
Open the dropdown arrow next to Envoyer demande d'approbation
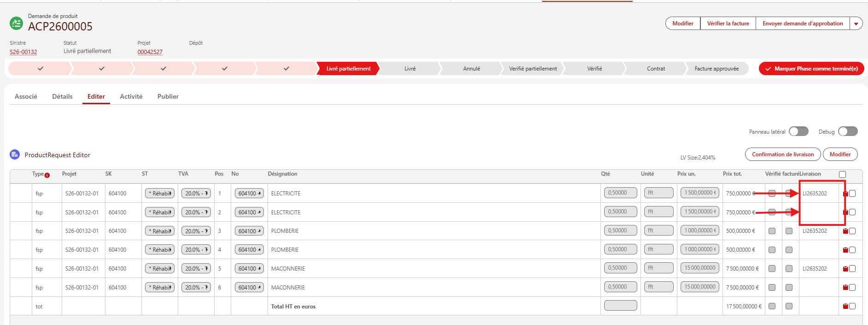[856, 24]
